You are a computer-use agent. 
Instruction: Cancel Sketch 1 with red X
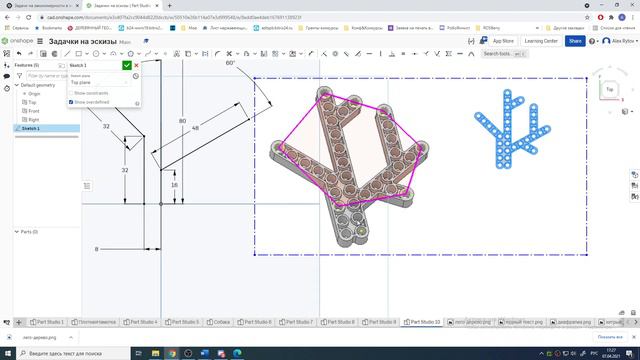coord(136,65)
